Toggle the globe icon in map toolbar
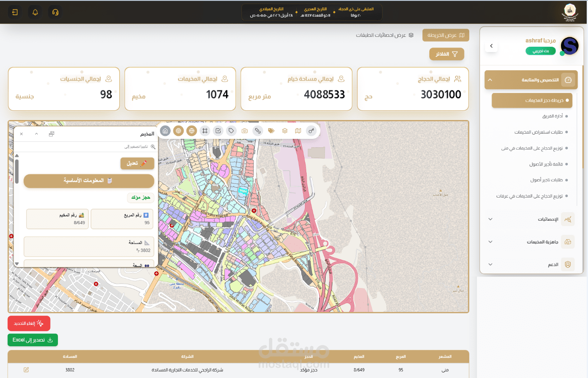The width and height of the screenshot is (588, 378). tap(192, 131)
